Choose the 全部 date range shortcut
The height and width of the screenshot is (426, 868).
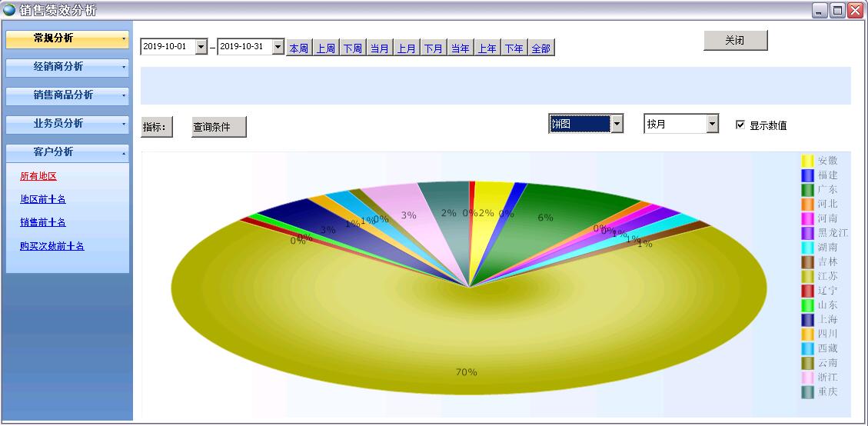coord(540,48)
